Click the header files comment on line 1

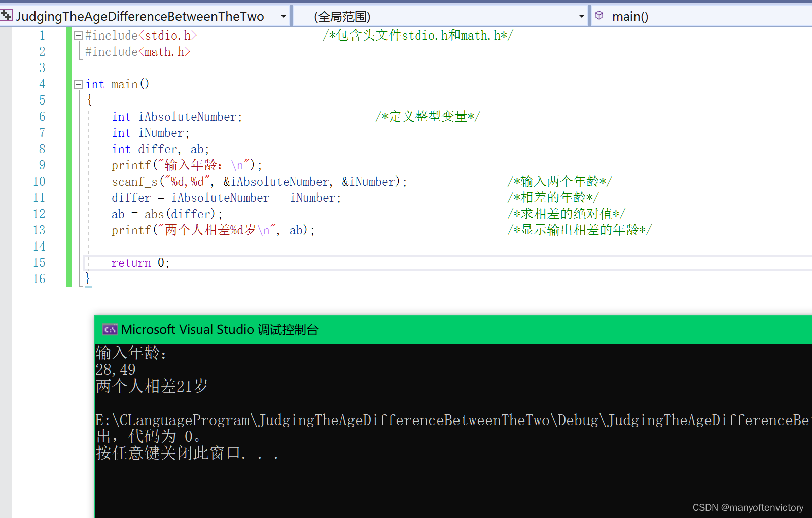tap(418, 36)
